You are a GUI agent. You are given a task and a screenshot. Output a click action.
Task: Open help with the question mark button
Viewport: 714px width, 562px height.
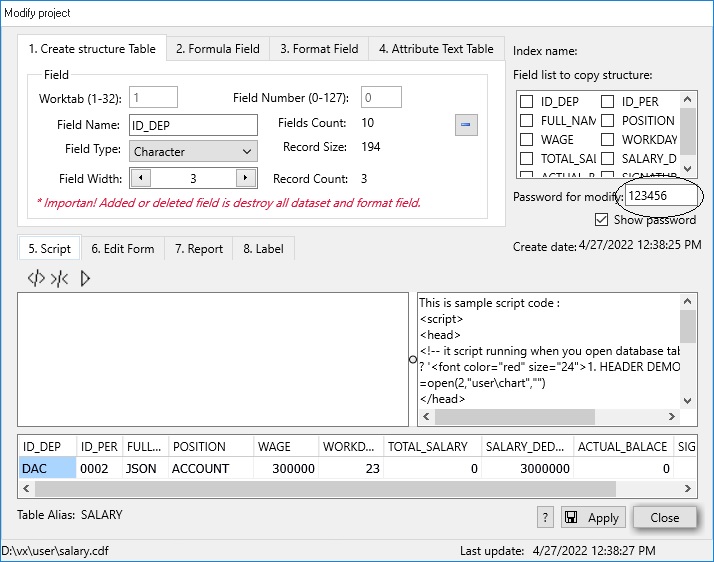point(545,517)
